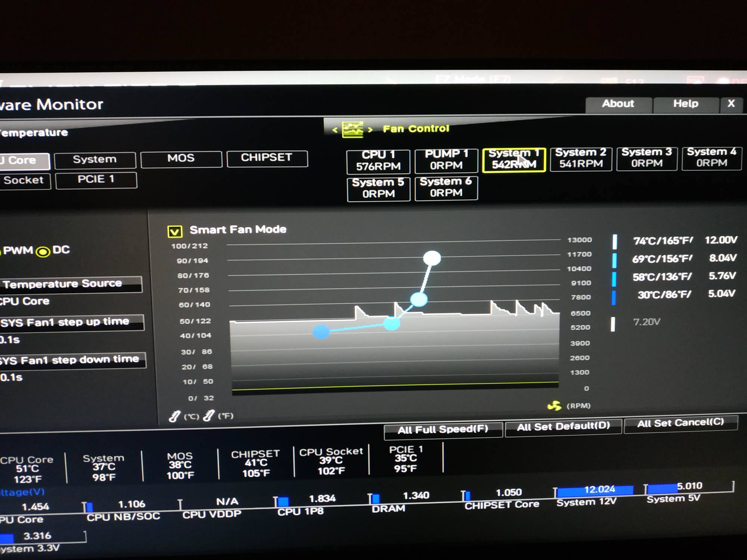Click the Fahrenheit thermometer icon
Image resolution: width=747 pixels, height=560 pixels.
[208, 415]
